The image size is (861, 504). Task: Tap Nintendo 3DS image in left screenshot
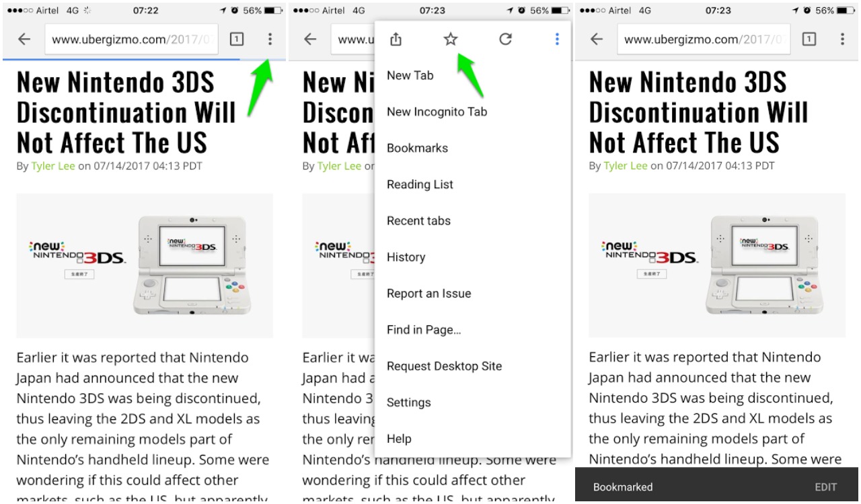[x=145, y=265]
